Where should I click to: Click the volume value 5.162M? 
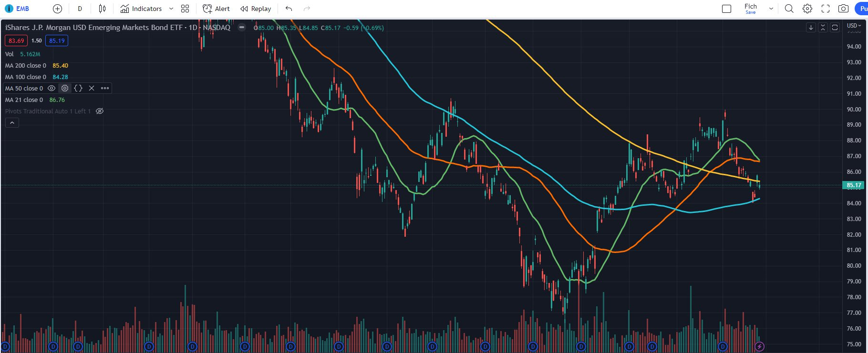[30, 54]
